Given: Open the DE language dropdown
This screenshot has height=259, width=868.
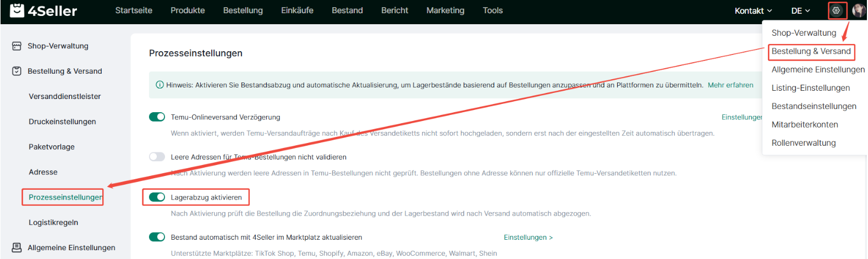Looking at the screenshot, I should [x=800, y=11].
